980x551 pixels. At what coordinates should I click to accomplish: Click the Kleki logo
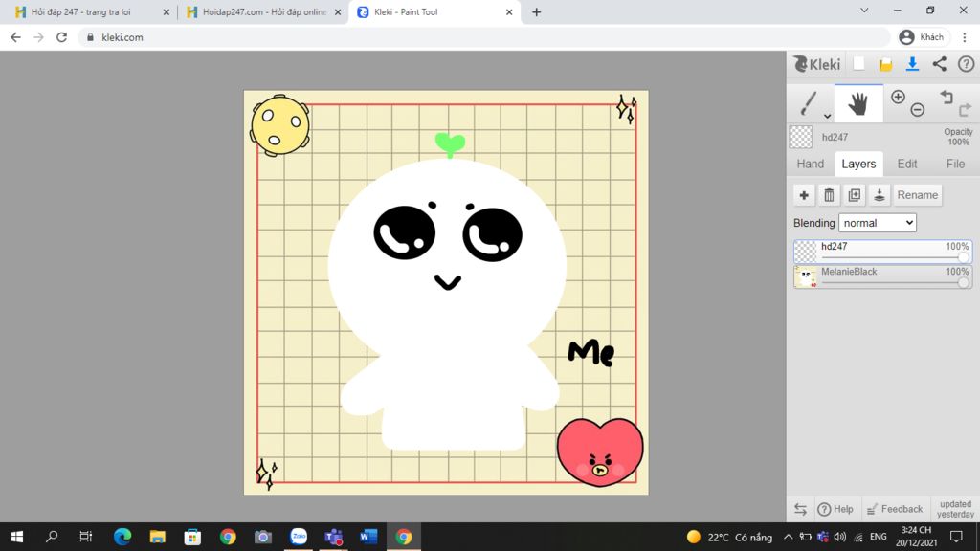[817, 64]
